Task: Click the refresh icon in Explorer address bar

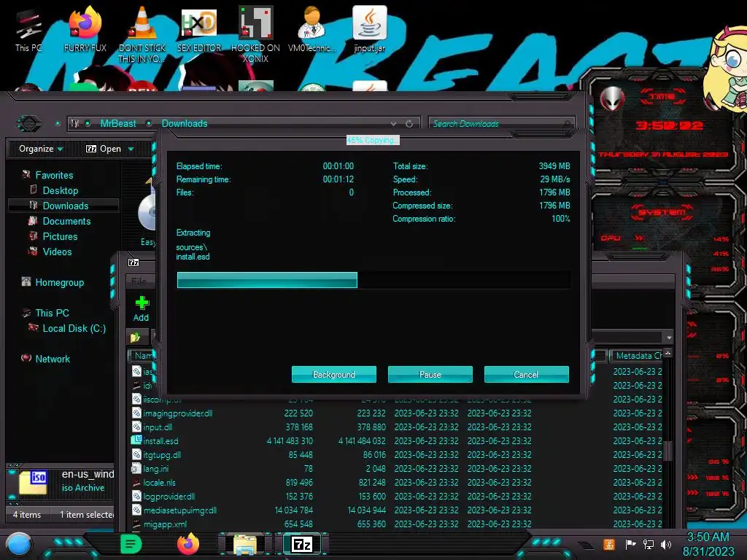Action: (x=409, y=123)
